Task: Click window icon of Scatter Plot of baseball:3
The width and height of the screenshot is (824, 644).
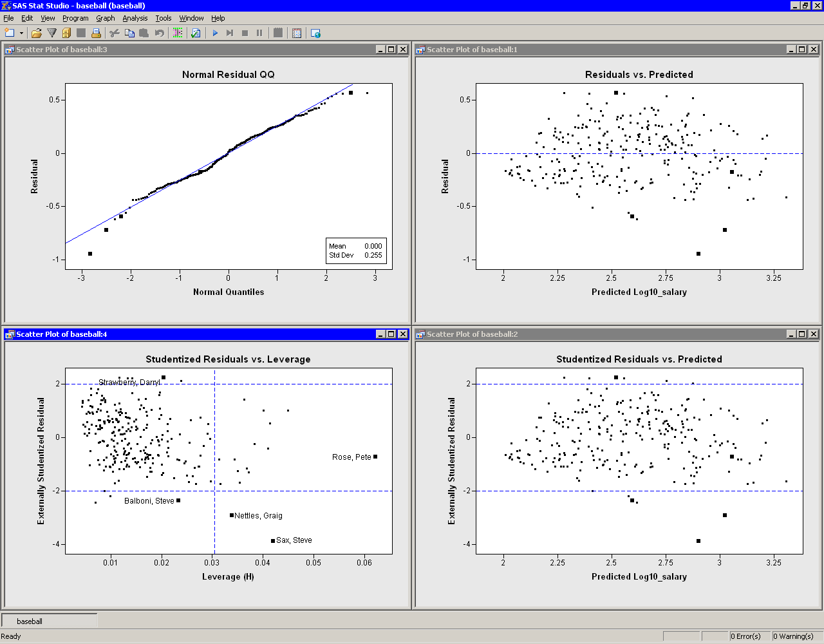Action: click(10, 50)
